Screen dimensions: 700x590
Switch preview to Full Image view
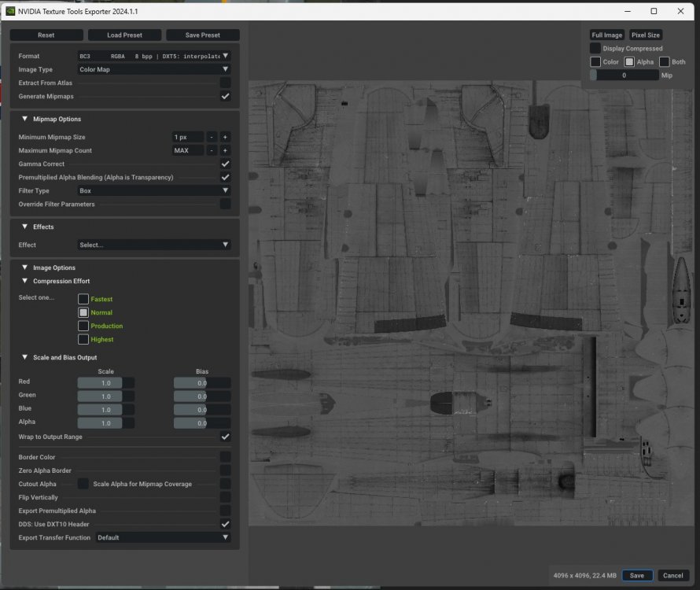click(606, 35)
